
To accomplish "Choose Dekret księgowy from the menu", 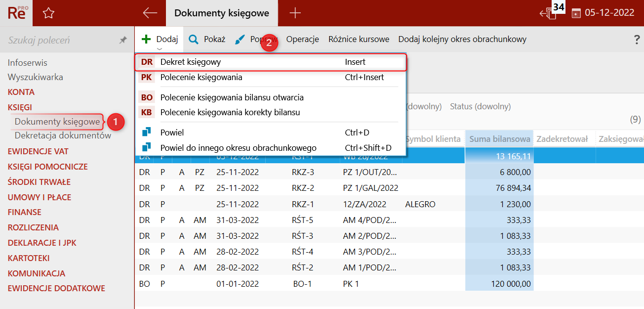I will [x=271, y=62].
